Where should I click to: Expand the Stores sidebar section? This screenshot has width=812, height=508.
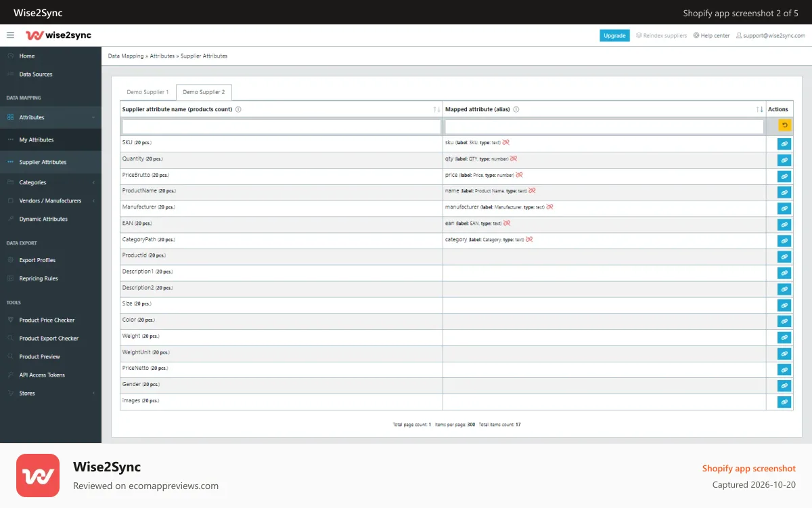click(51, 393)
